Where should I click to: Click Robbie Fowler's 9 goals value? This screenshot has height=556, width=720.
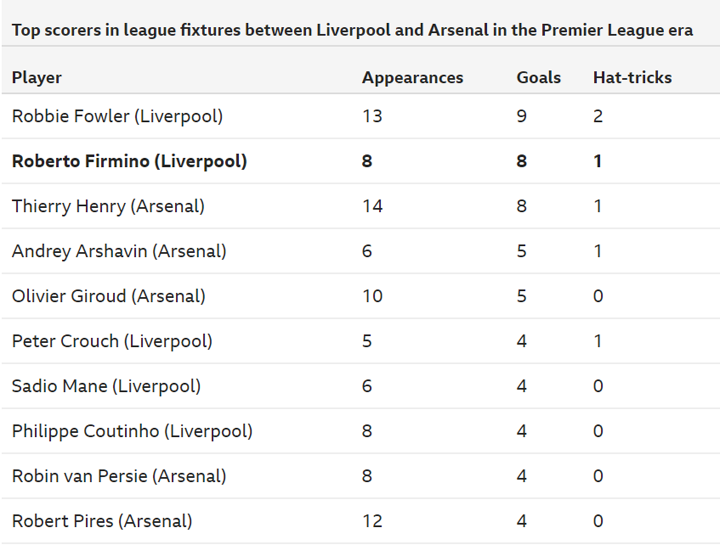tap(522, 116)
